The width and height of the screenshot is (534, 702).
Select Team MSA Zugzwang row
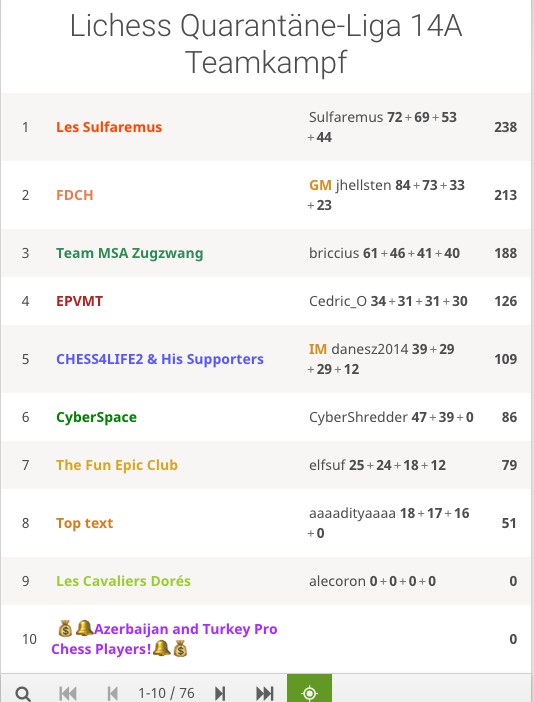266,253
